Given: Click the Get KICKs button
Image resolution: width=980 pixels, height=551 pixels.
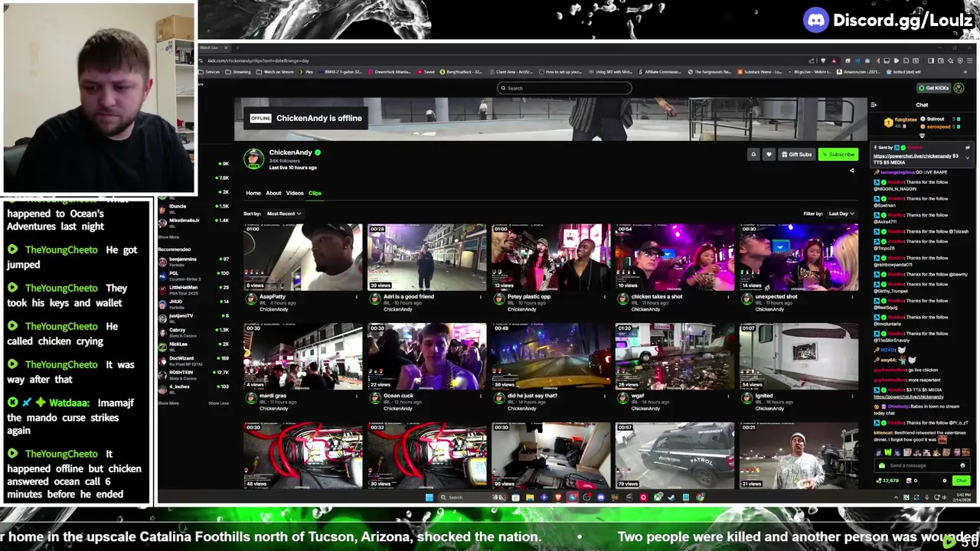Looking at the screenshot, I should click(x=934, y=88).
